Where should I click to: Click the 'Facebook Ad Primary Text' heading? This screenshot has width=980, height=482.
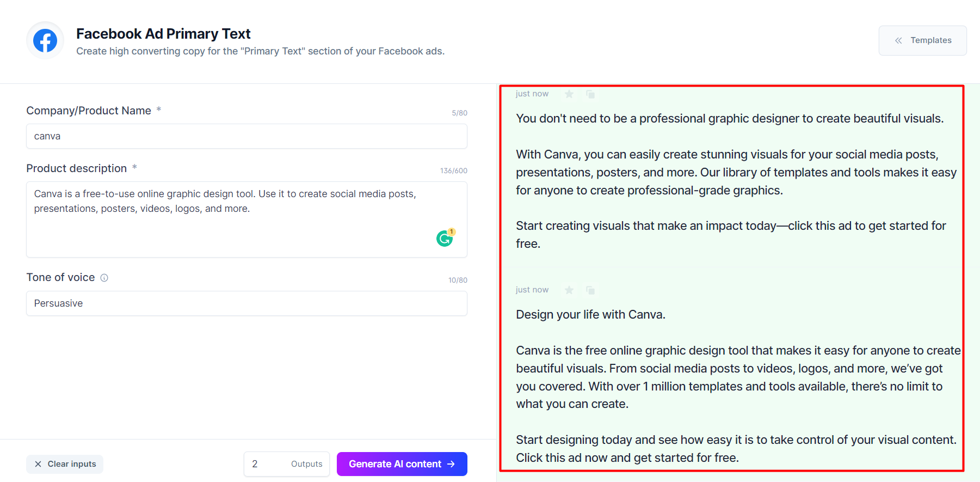coord(163,34)
